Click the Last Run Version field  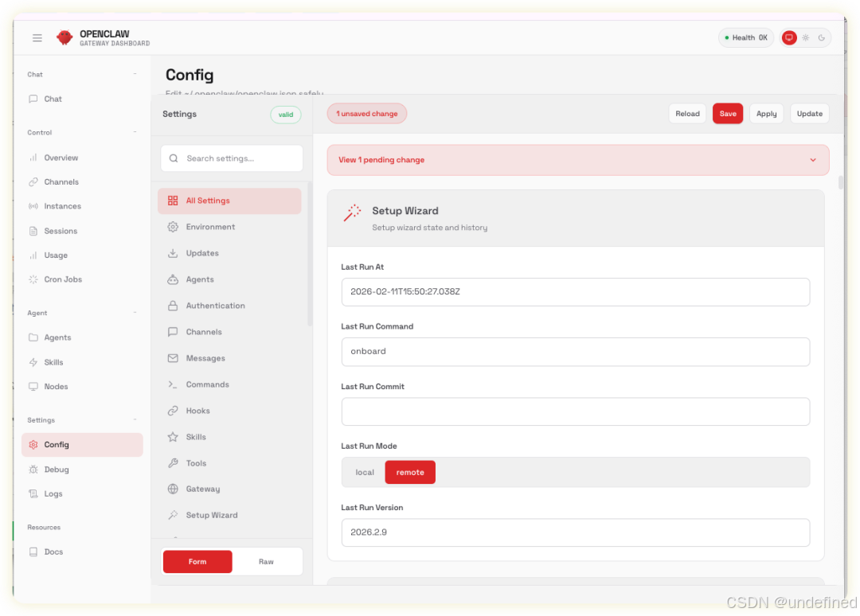coord(576,532)
